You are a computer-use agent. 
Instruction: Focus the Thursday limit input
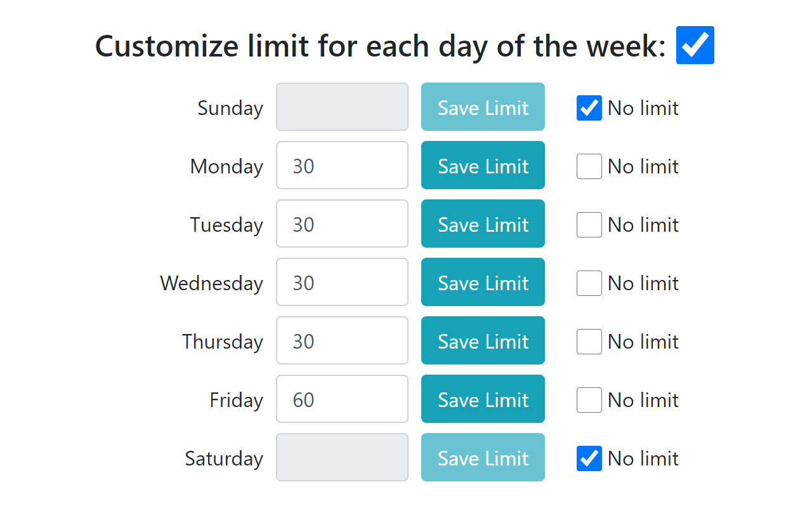click(342, 340)
